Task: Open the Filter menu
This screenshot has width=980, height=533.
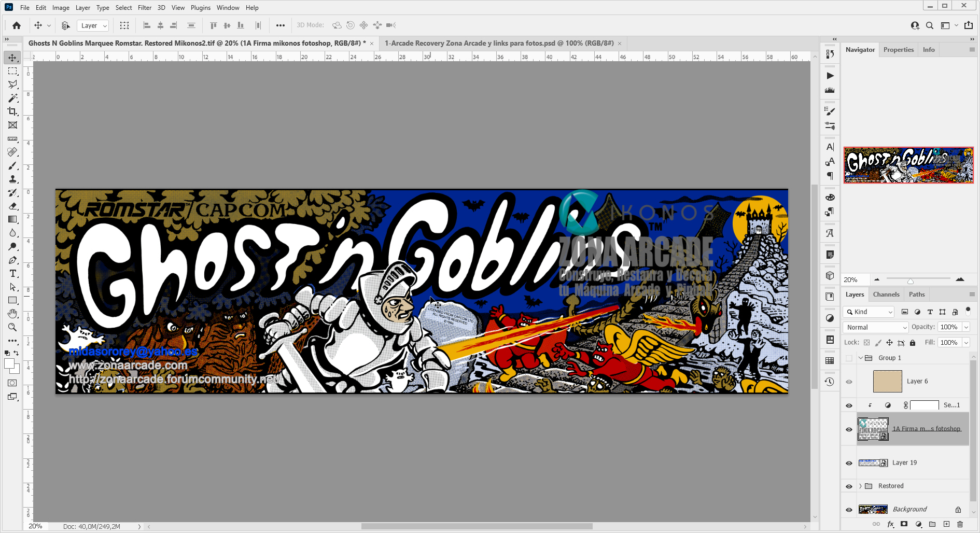Action: 144,7
